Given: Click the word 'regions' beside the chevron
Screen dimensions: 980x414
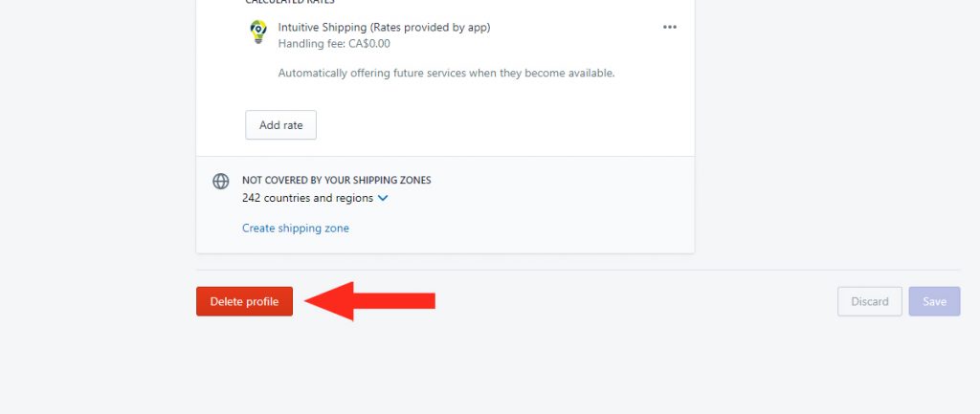Looking at the screenshot, I should coord(354,198).
